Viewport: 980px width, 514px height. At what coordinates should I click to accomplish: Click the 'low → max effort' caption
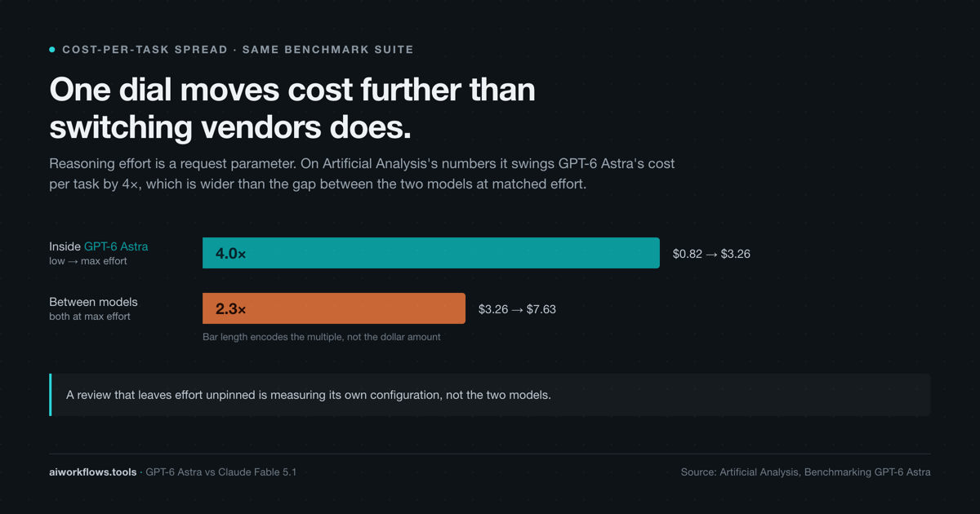pos(88,261)
